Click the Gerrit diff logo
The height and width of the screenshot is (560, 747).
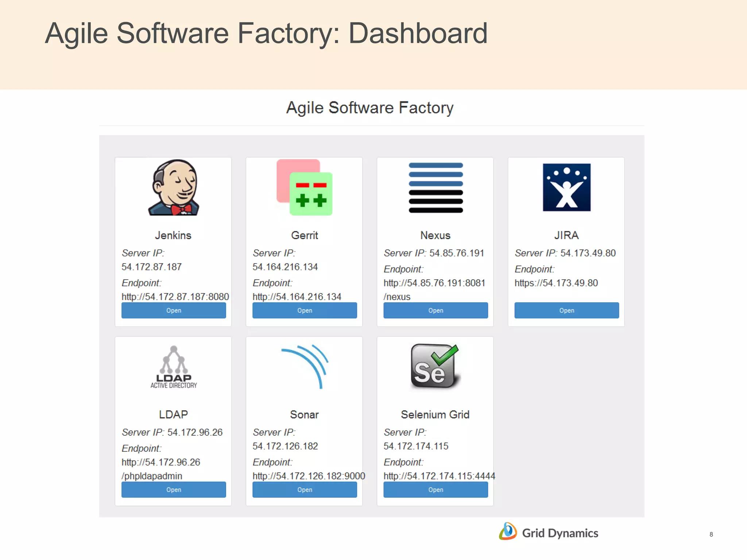click(305, 187)
